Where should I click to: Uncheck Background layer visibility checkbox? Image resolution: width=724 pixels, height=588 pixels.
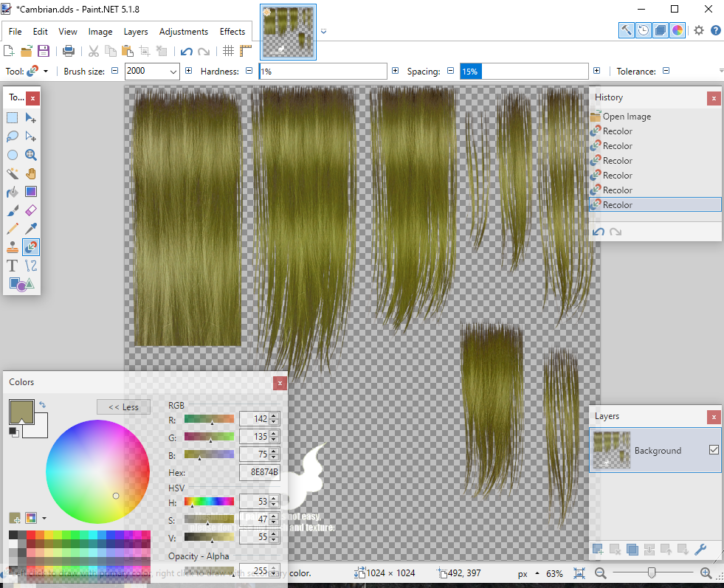point(714,449)
